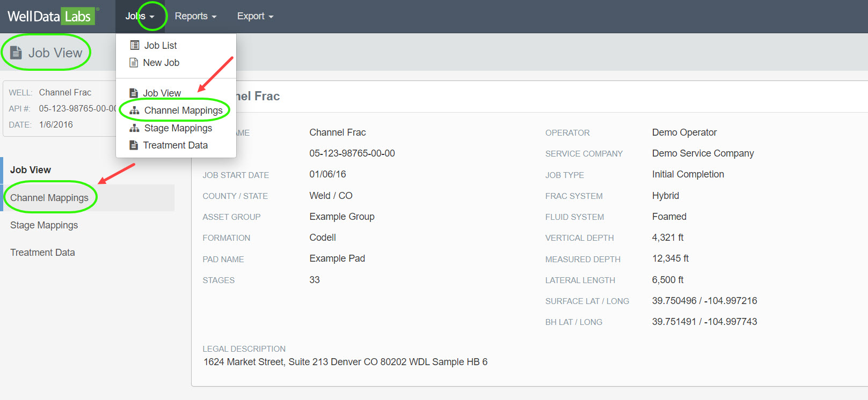This screenshot has height=400, width=868.
Task: Click the date 1/6/2016 in summary box
Action: (x=56, y=124)
